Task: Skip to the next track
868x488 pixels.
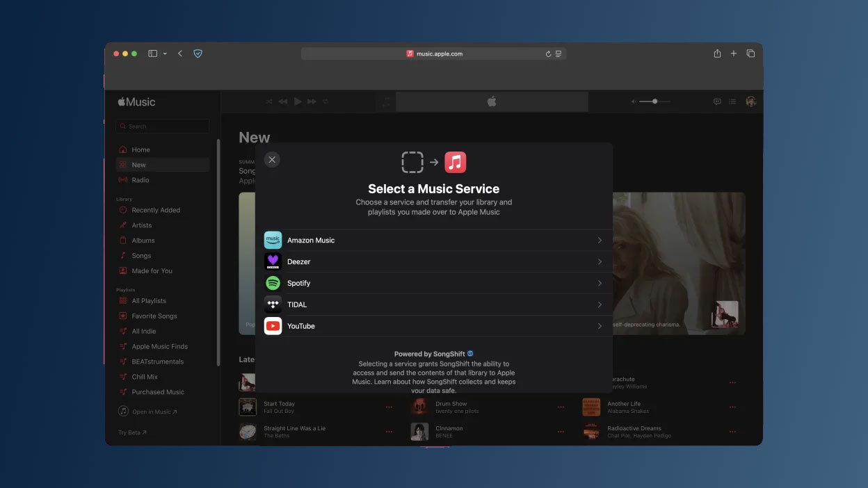Action: pyautogui.click(x=312, y=101)
